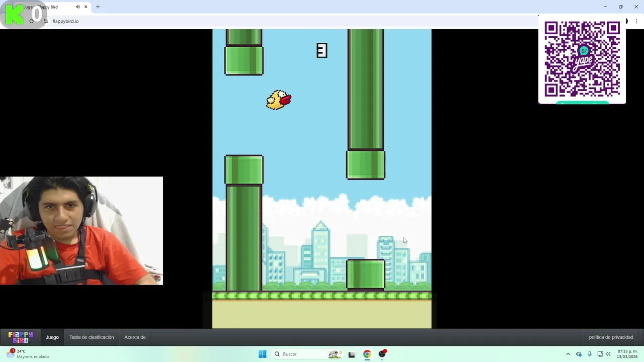Open the network tray icon

pyautogui.click(x=600, y=354)
